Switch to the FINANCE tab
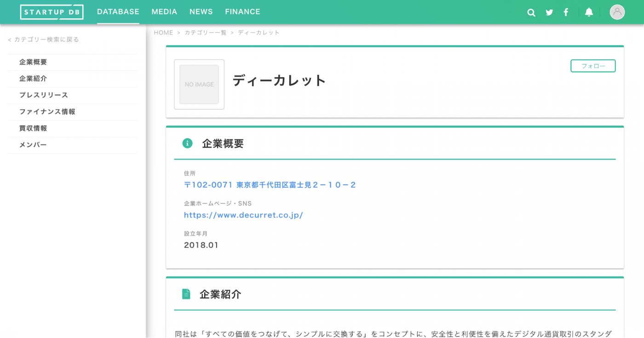Screen dimensions: 644x338 point(242,11)
